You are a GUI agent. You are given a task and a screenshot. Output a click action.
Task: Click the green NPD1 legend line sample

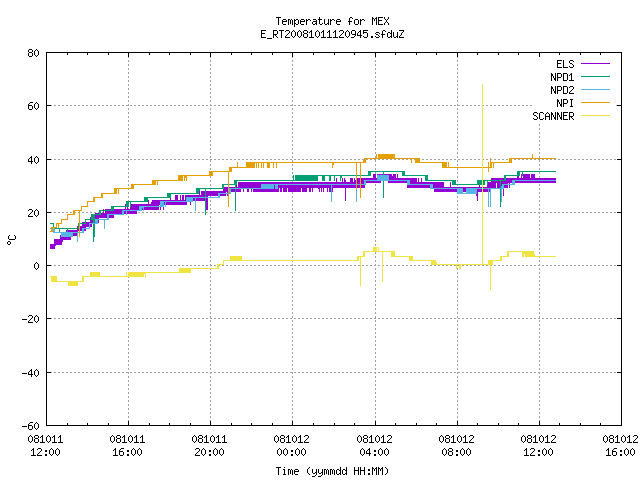(595, 77)
